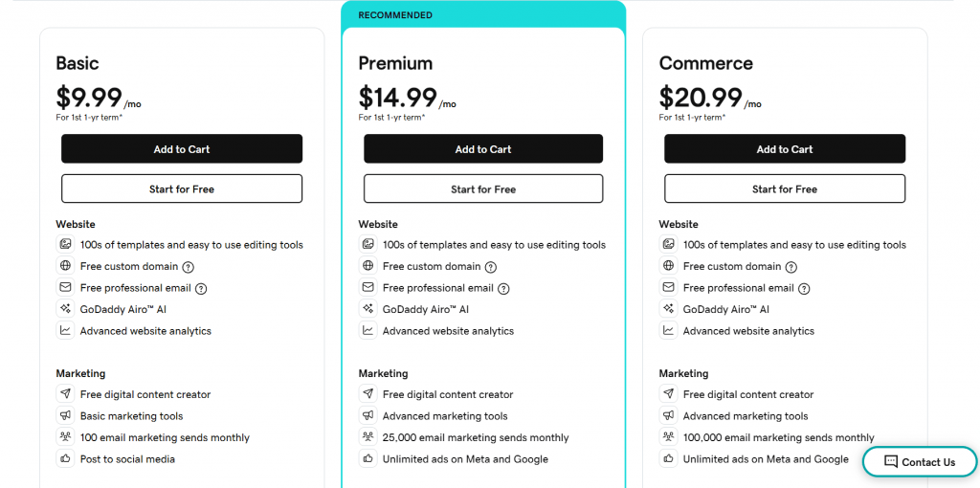Click the Recommended banner above Premium

point(483,15)
